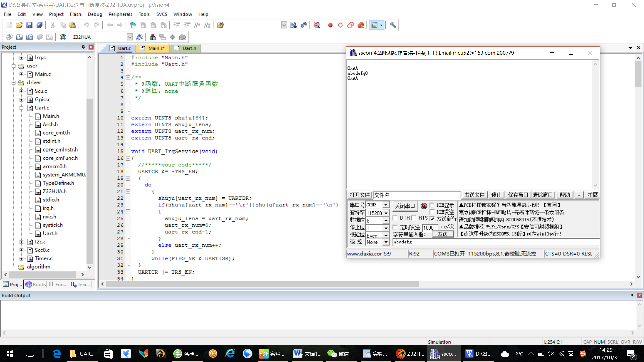Click the Pack Installer icon
Image resolution: width=644 pixels, height=362 pixels.
coord(183,37)
